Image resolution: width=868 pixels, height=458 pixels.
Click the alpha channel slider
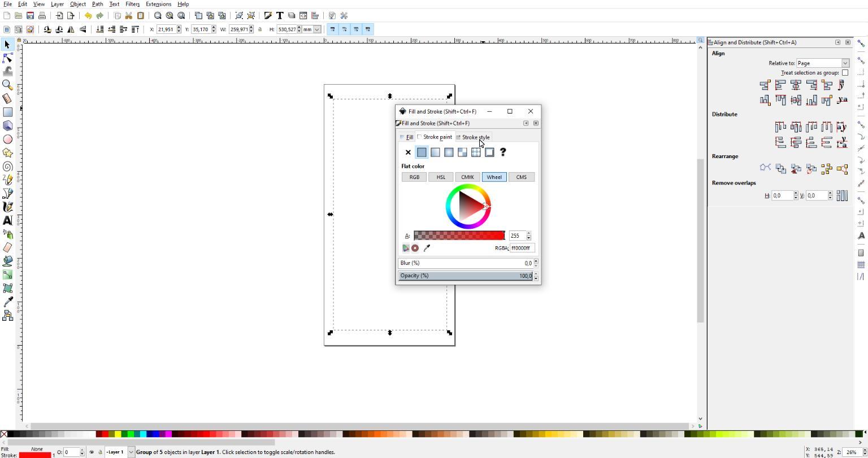(459, 235)
